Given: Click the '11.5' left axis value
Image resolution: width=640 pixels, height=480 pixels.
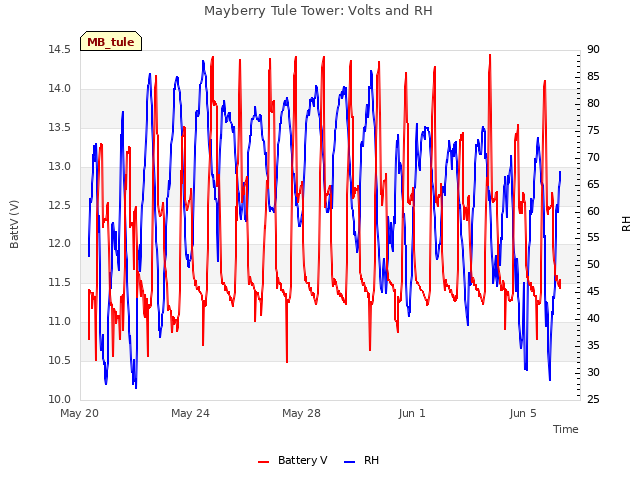Looking at the screenshot, I should [60, 283].
